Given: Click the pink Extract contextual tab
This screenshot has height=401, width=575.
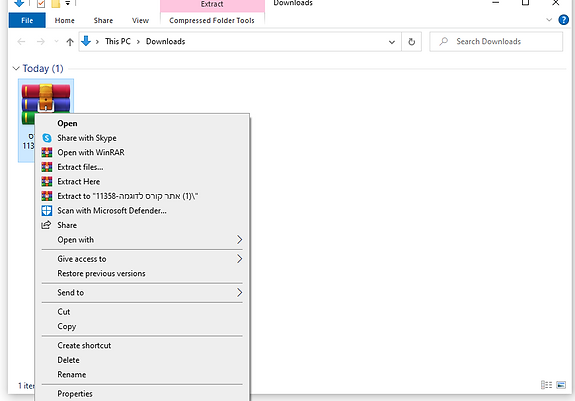Looking at the screenshot, I should tap(212, 5).
